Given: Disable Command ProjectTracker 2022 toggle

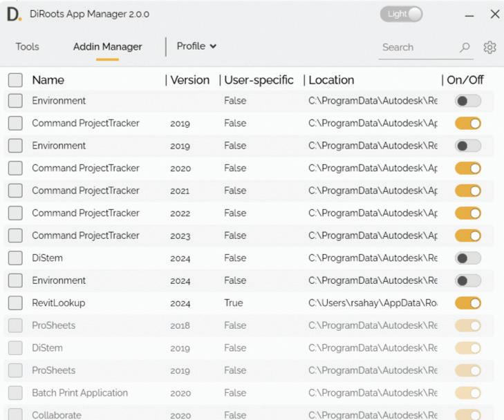Looking at the screenshot, I should click(x=468, y=213).
